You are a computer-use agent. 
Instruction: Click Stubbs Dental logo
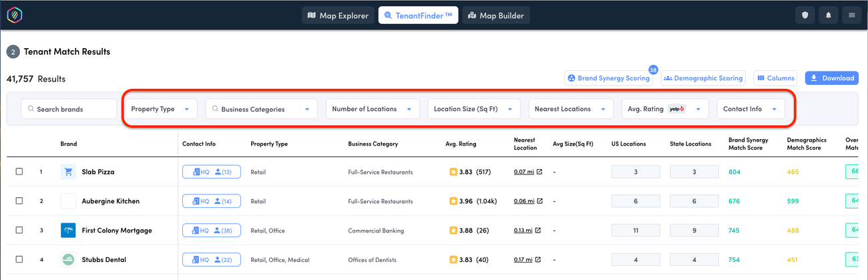pos(68,259)
